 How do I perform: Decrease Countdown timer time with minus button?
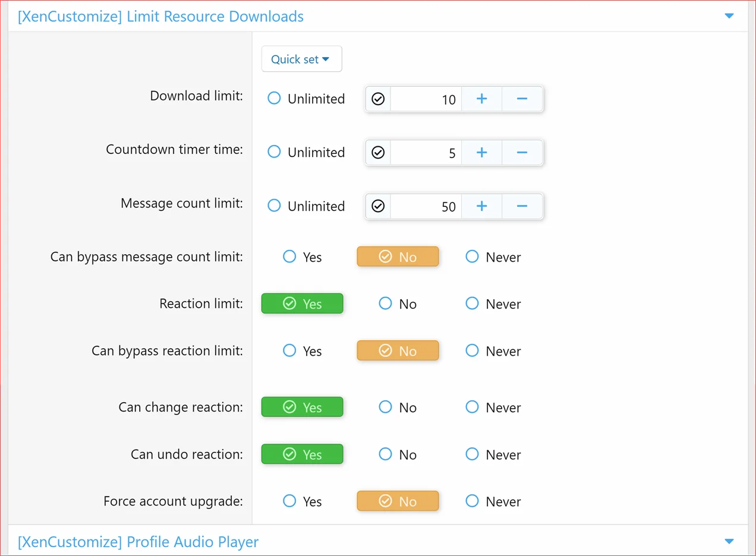(522, 153)
